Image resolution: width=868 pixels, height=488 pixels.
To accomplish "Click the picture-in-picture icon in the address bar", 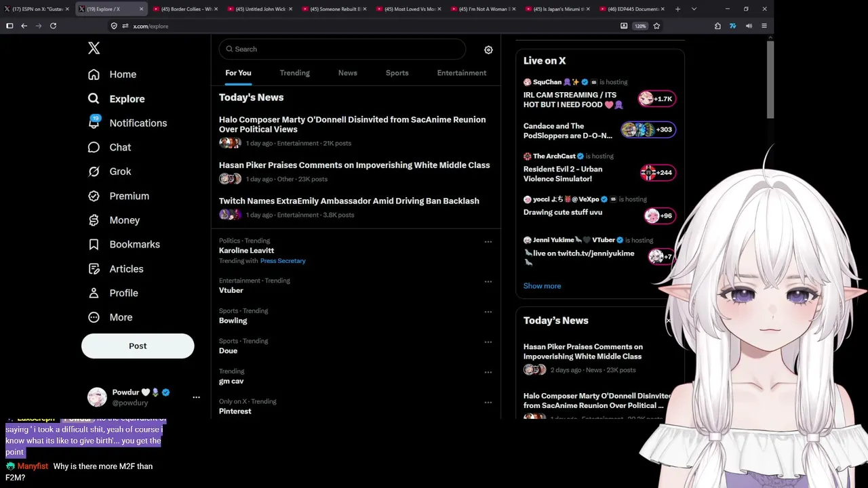I will pyautogui.click(x=624, y=26).
